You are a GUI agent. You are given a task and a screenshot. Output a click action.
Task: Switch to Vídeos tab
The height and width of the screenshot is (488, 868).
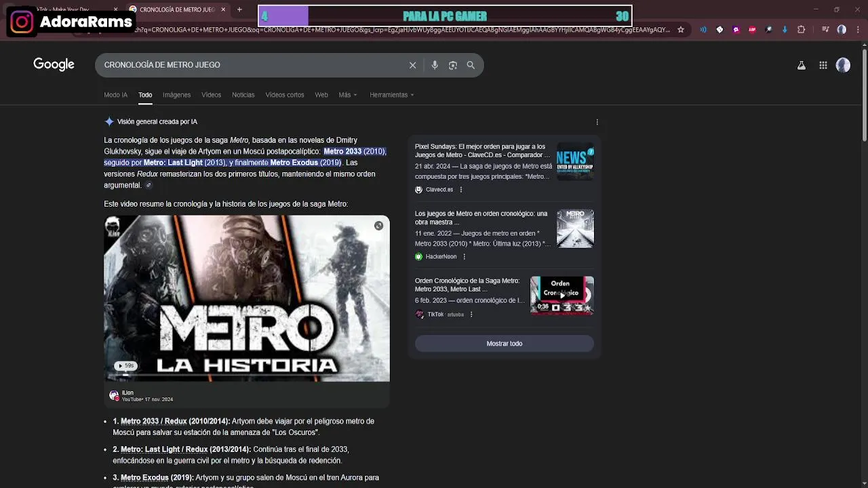click(x=211, y=95)
